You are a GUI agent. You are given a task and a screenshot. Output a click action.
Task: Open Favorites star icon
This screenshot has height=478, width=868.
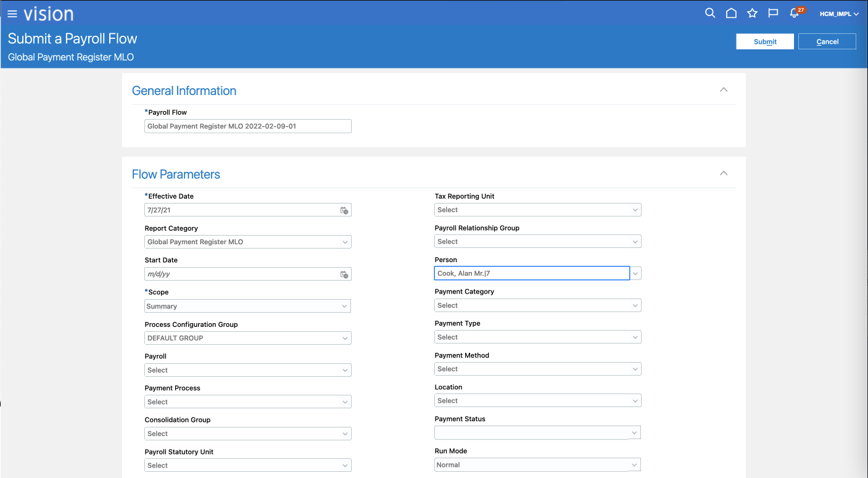[752, 13]
